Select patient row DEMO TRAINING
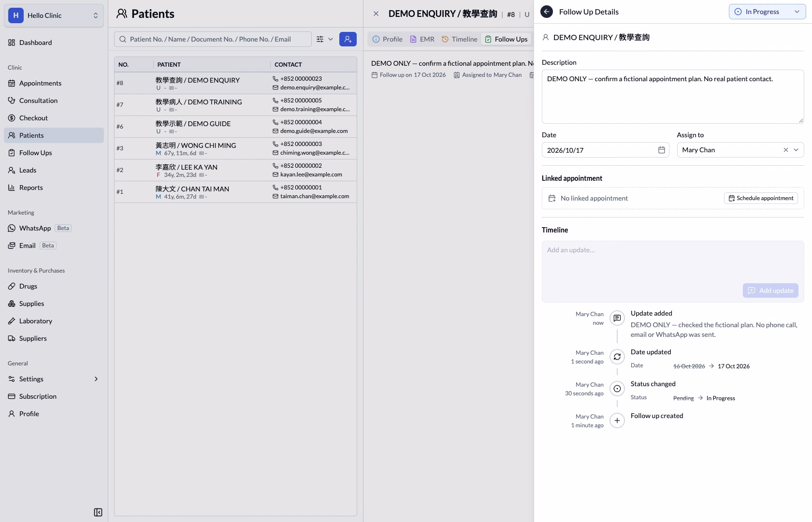The width and height of the screenshot is (812, 522). point(235,105)
